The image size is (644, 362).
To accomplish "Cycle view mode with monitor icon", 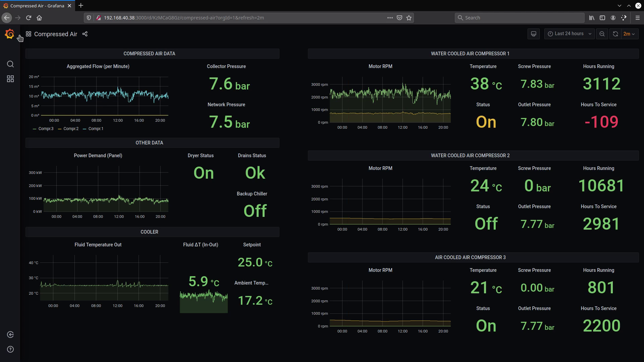I will coord(533,34).
